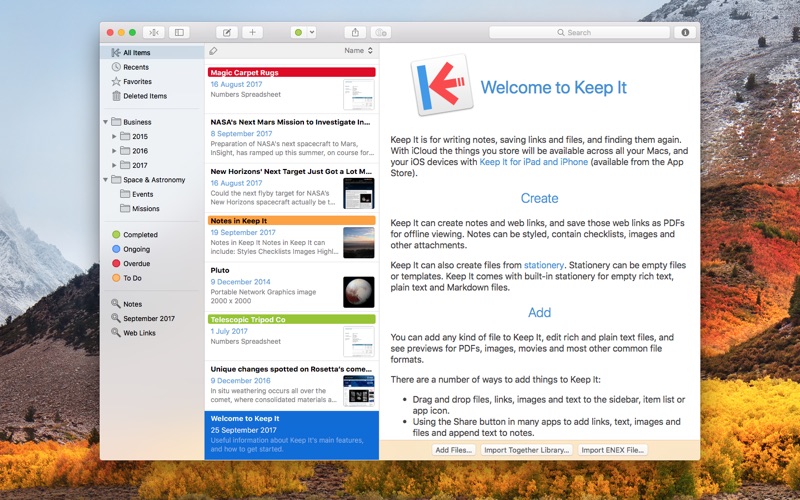Click the Import ENEX File button
The height and width of the screenshot is (500, 800).
click(x=613, y=450)
